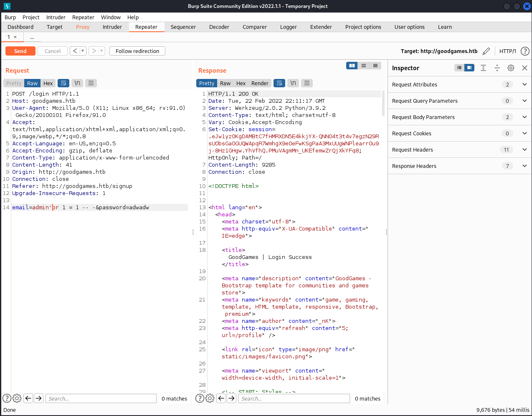
Task: Toggle word wrap in Request editor
Action: (x=63, y=83)
